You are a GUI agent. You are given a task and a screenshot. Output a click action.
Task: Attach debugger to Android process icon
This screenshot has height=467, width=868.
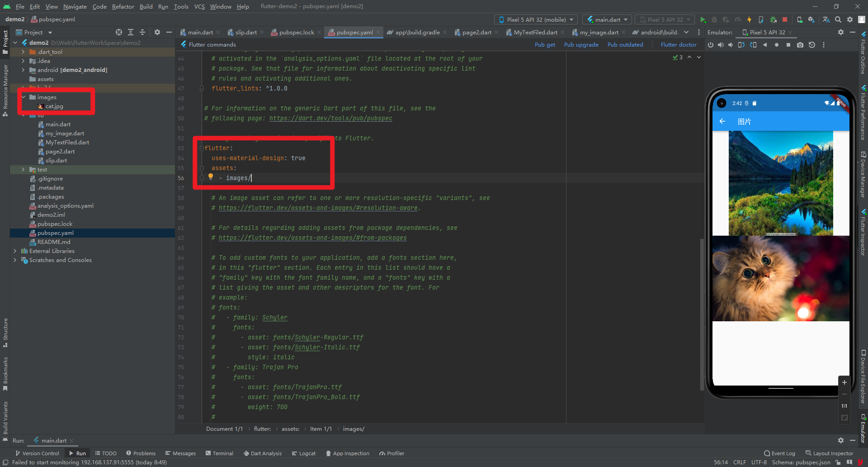point(773,19)
